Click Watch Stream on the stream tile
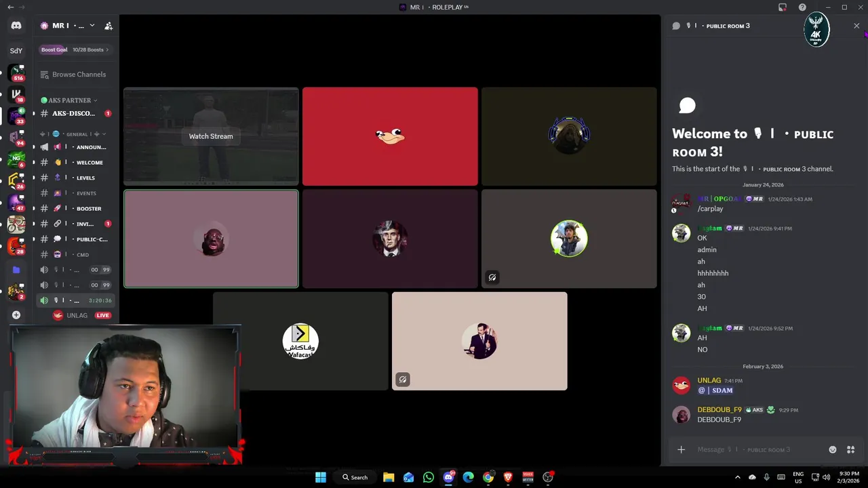The image size is (868, 488). [x=211, y=136]
